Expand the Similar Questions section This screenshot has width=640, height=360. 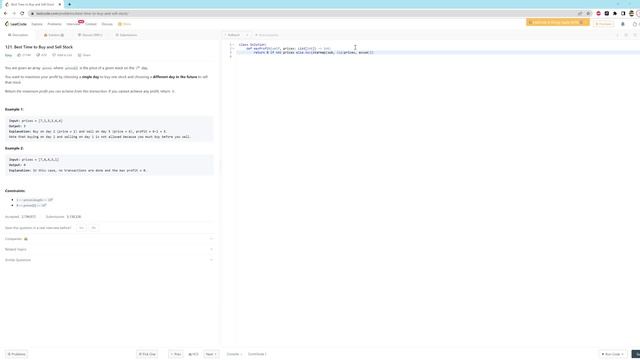pos(109,260)
